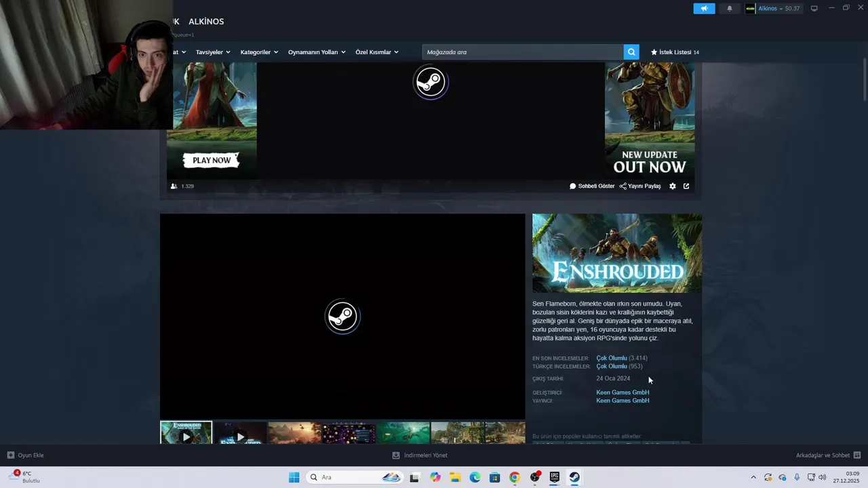
Task: Click the PLAY NOW banner button
Action: point(212,161)
